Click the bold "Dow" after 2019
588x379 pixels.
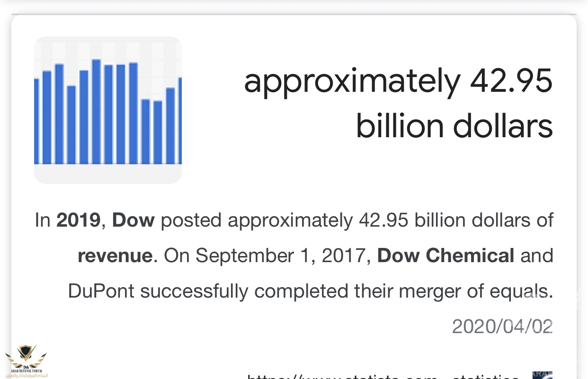[133, 220]
